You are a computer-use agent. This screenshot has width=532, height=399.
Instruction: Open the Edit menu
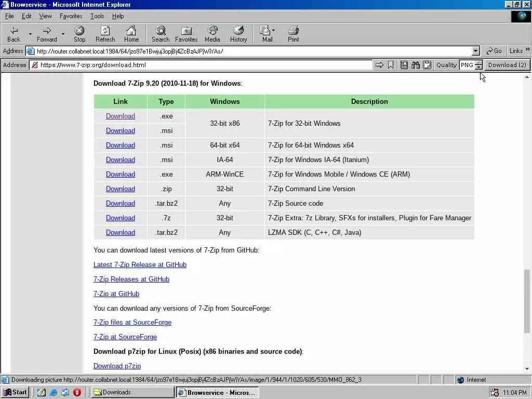tap(26, 16)
